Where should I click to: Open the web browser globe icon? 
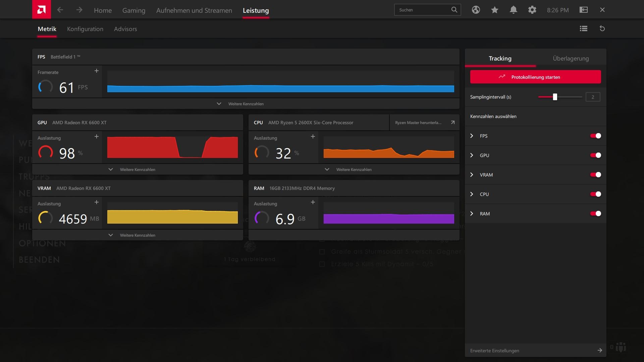tap(476, 10)
